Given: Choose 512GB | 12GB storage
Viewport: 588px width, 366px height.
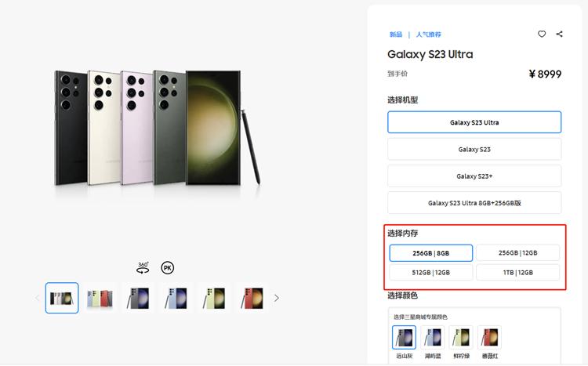Looking at the screenshot, I should pos(431,272).
